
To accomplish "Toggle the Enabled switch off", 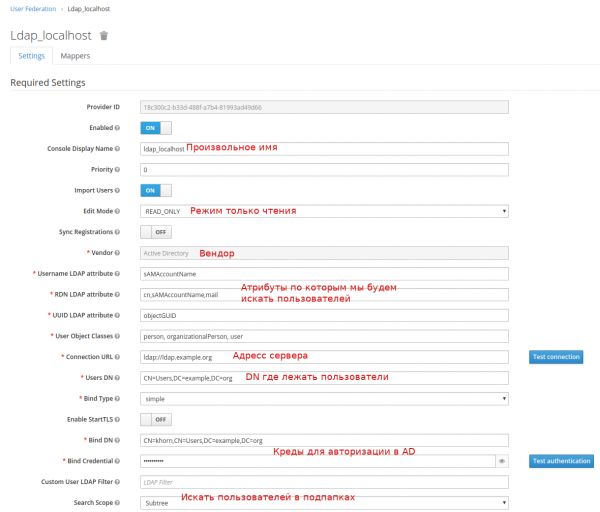I will (156, 128).
